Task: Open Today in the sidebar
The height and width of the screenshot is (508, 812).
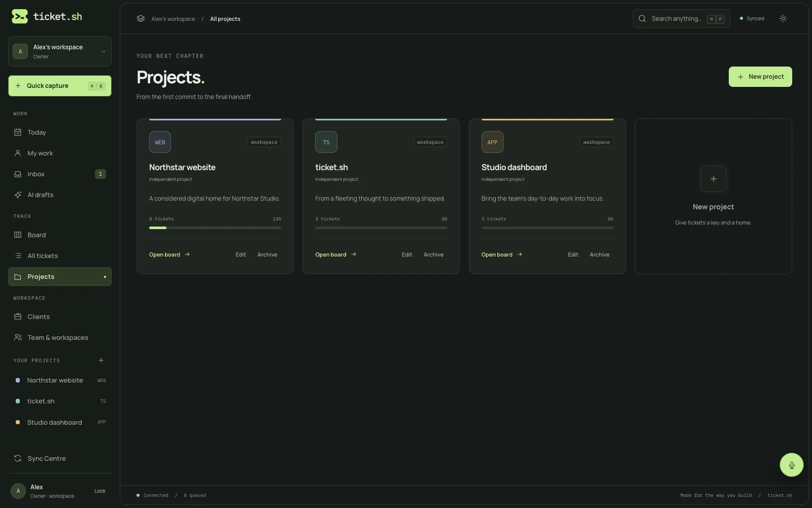Action: click(60, 132)
